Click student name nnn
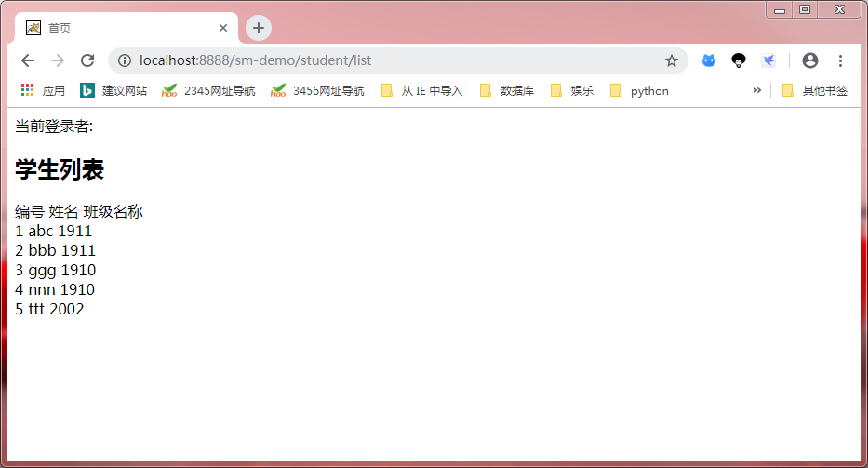The height and width of the screenshot is (468, 868). (x=42, y=289)
